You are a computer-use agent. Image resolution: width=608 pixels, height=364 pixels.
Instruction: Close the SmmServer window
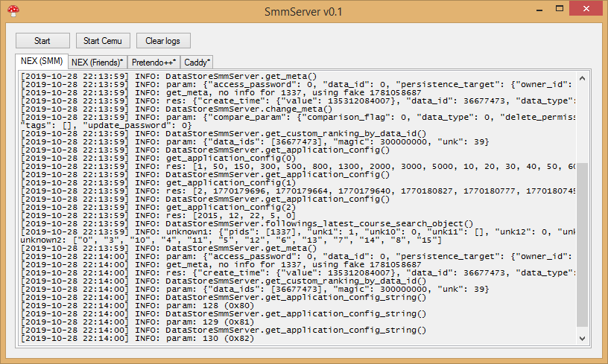click(586, 8)
